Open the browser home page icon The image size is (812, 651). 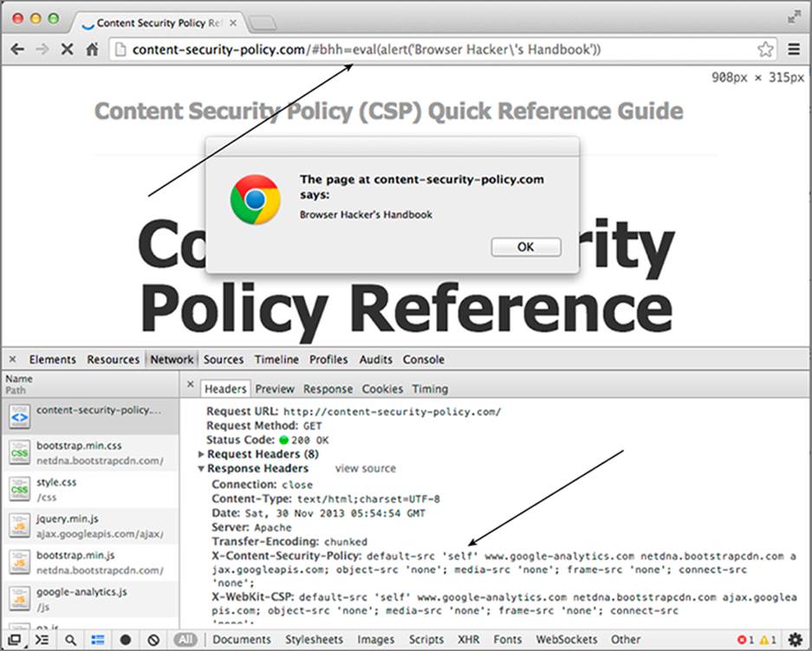click(x=92, y=49)
